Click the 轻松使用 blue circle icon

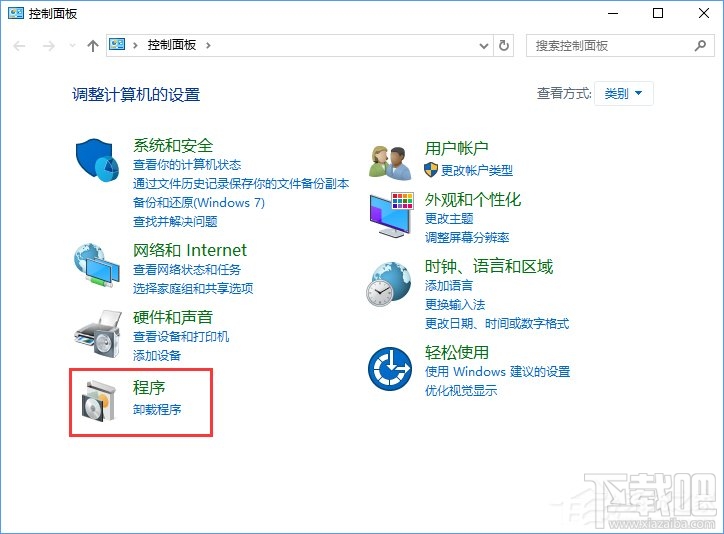[390, 369]
